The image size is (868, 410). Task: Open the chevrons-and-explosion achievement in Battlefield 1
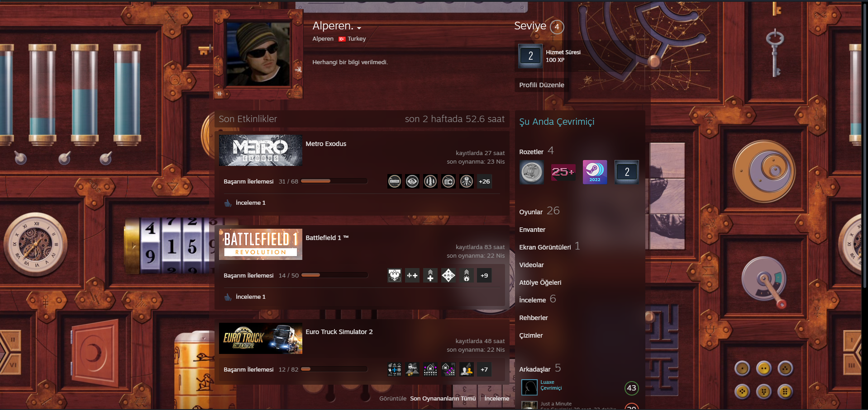click(x=467, y=275)
